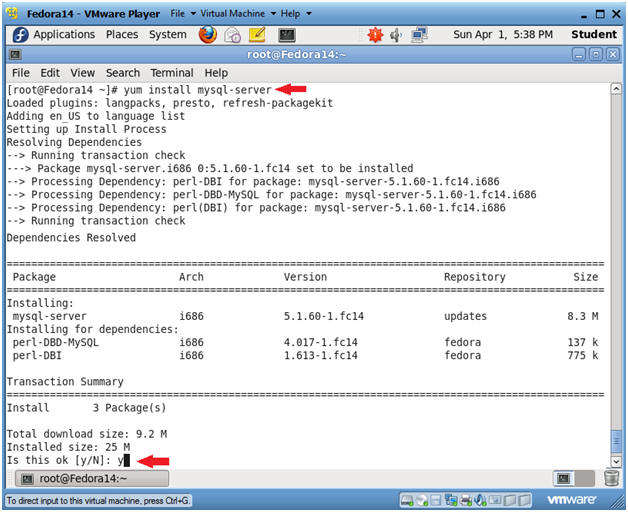
Task: Open the Virtual Machine dropdown menu
Action: tap(238, 14)
